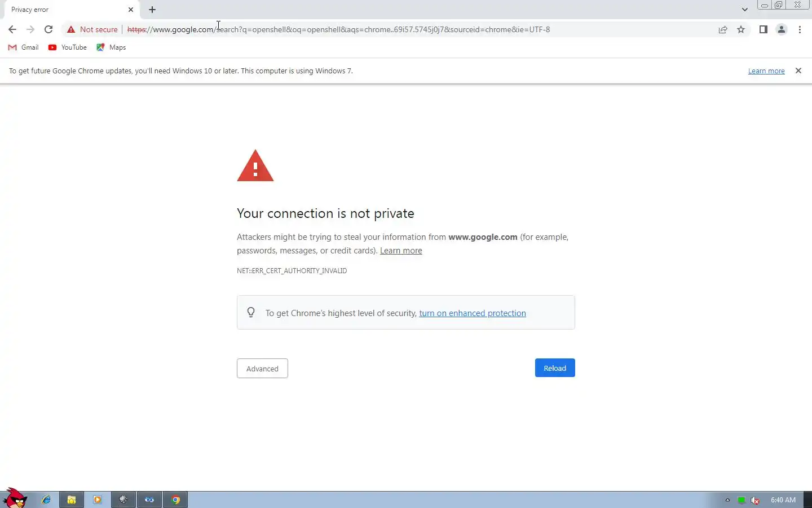Image resolution: width=812 pixels, height=508 pixels.
Task: Open the side panel icon
Action: click(x=763, y=29)
